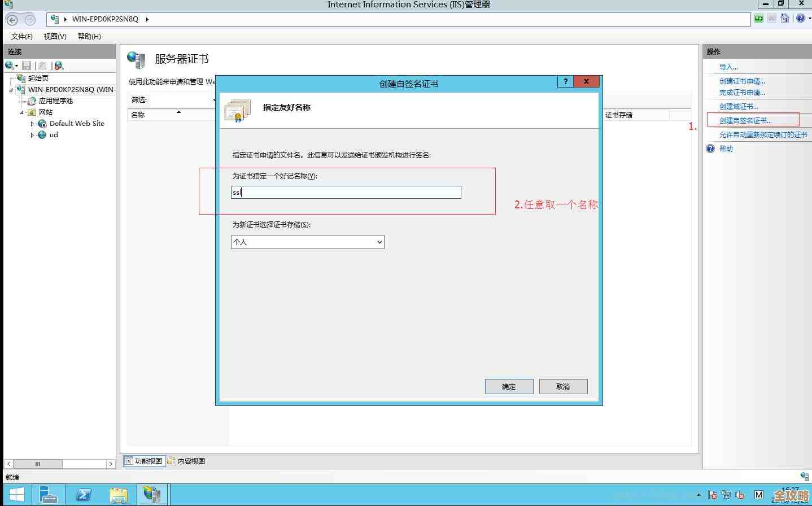Open the 视图(V) menu
Screen dimensions: 812x506
[x=54, y=36]
